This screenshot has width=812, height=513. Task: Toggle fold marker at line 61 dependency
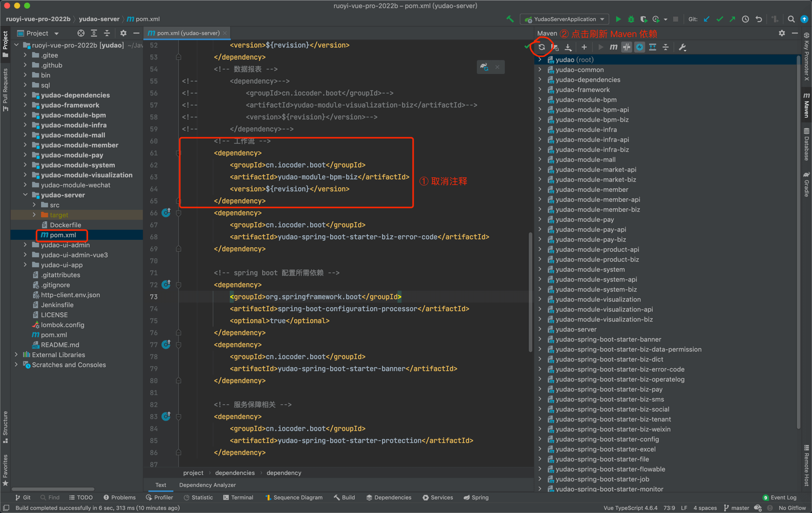[178, 153]
